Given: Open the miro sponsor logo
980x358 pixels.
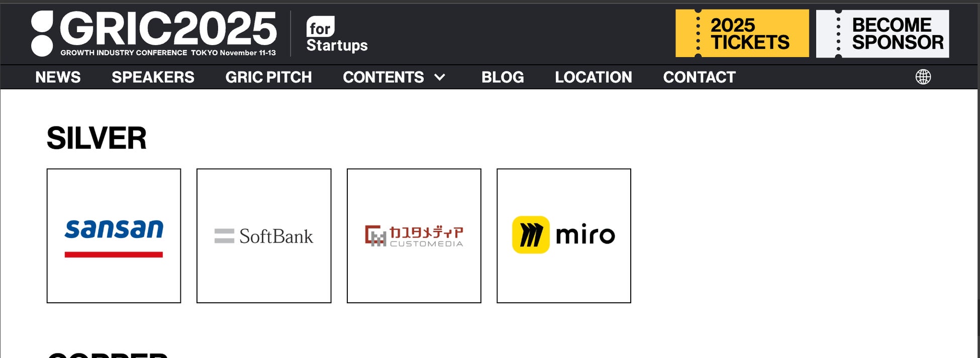Looking at the screenshot, I should 563,235.
